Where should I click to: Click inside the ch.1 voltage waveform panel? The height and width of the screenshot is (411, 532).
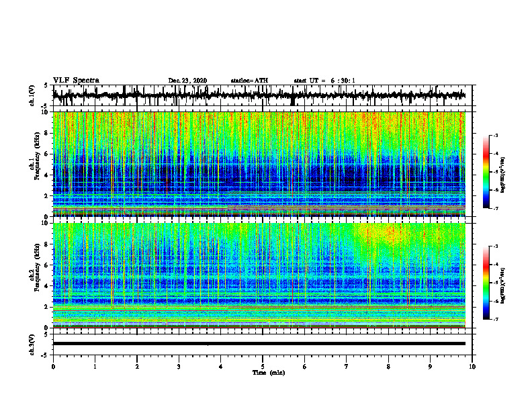pos(263,95)
